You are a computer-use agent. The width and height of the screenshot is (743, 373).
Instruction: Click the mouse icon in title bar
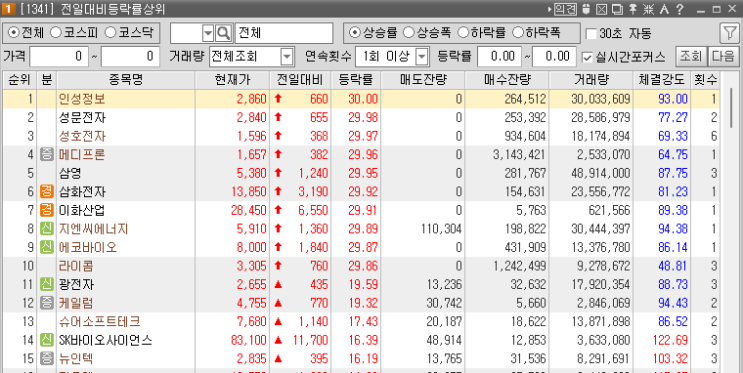587,9
